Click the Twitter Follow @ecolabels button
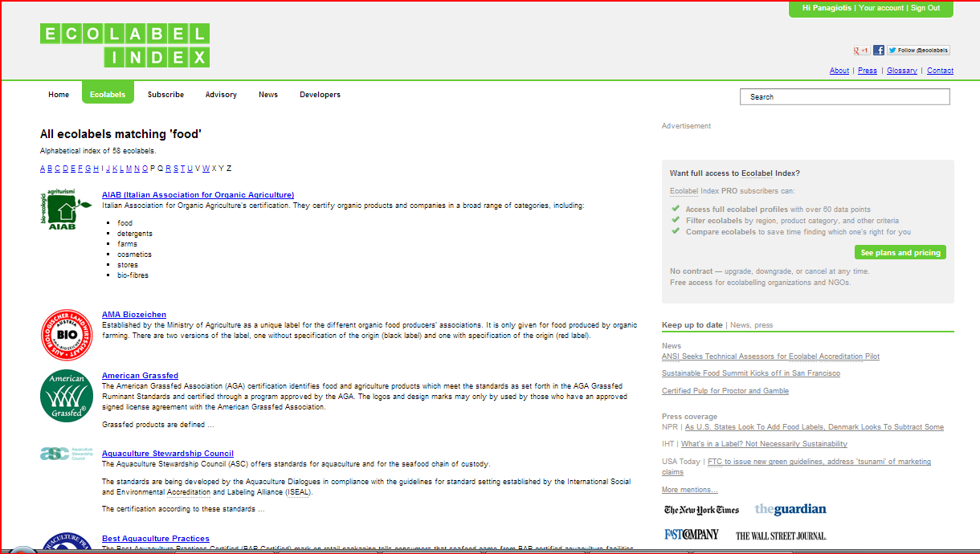This screenshot has width=980, height=554. [918, 50]
